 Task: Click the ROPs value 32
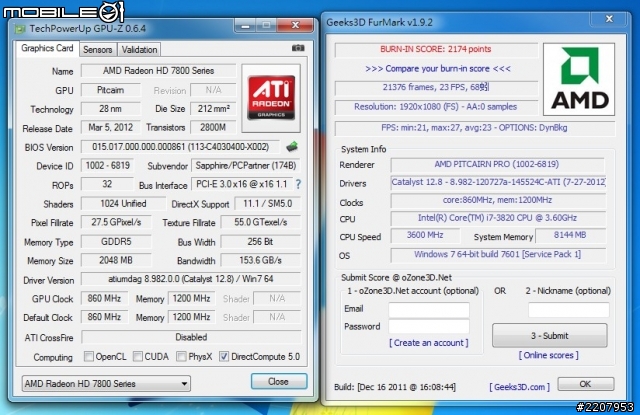pyautogui.click(x=107, y=184)
